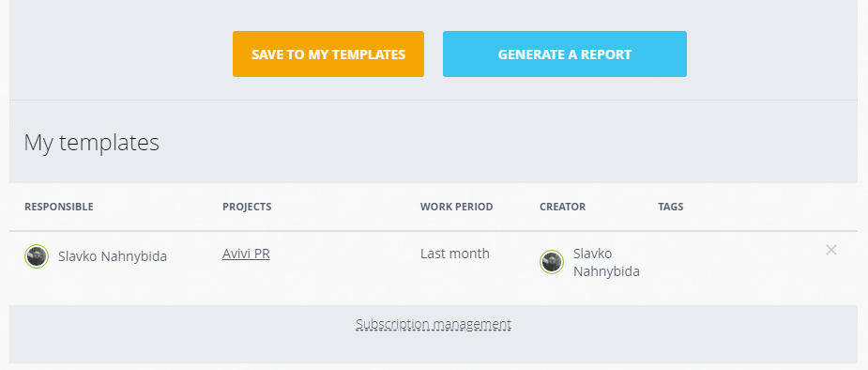Viewport: 868px width, 370px height.
Task: Click Slavko Nahnybida's avatar under Creator
Action: (552, 261)
